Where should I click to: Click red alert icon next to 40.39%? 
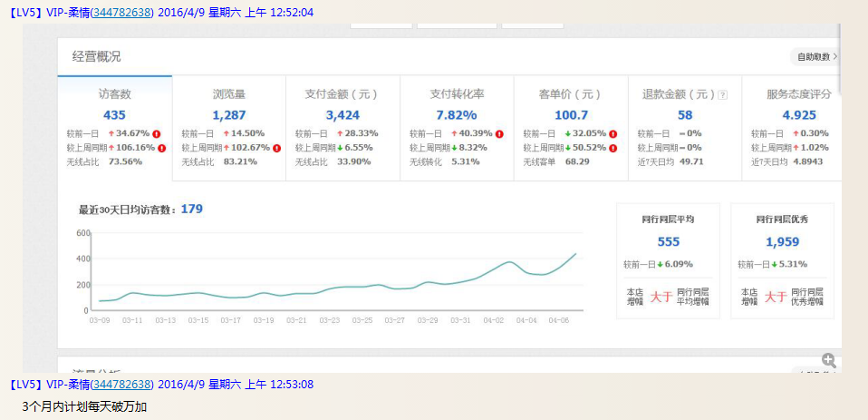coord(498,133)
